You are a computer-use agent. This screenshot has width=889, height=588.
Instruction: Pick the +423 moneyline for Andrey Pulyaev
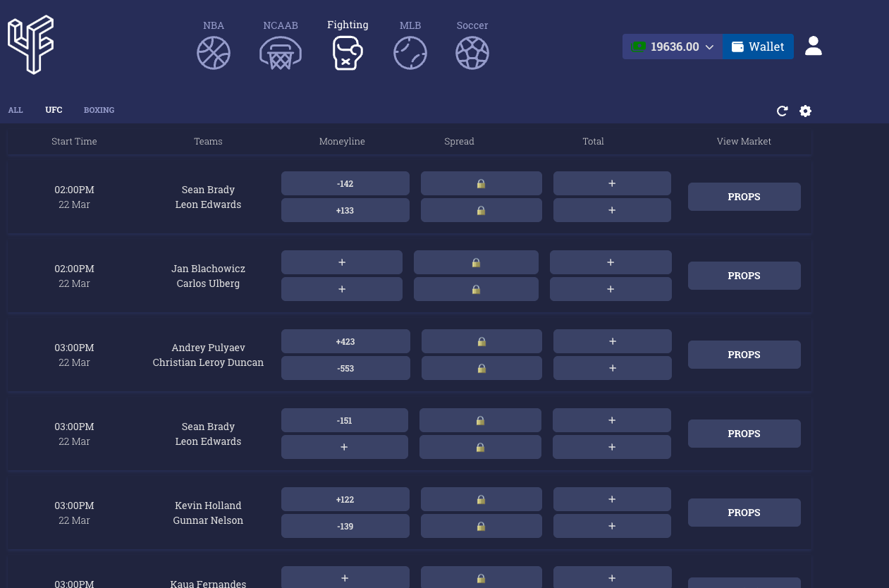click(345, 341)
